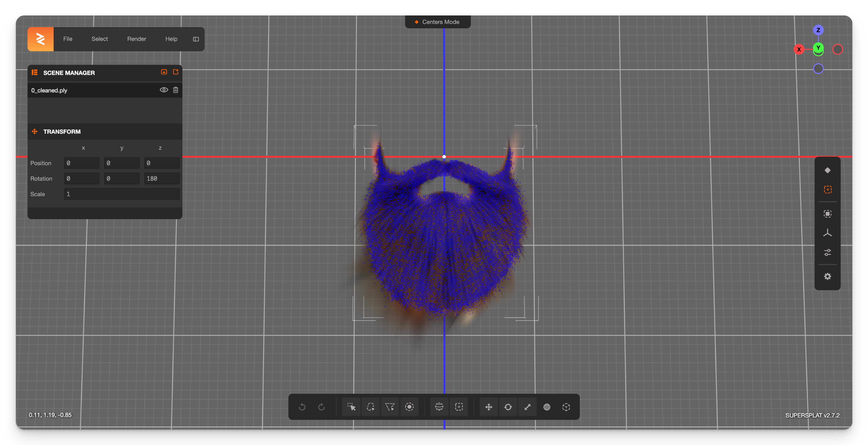Delete 0_cleaned.ply with trash icon

[x=176, y=90]
